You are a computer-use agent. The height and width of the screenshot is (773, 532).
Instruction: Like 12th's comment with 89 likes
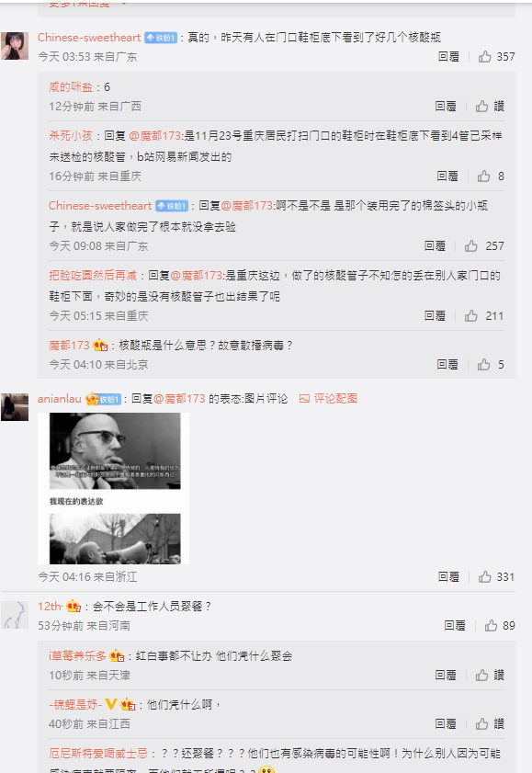click(x=500, y=626)
